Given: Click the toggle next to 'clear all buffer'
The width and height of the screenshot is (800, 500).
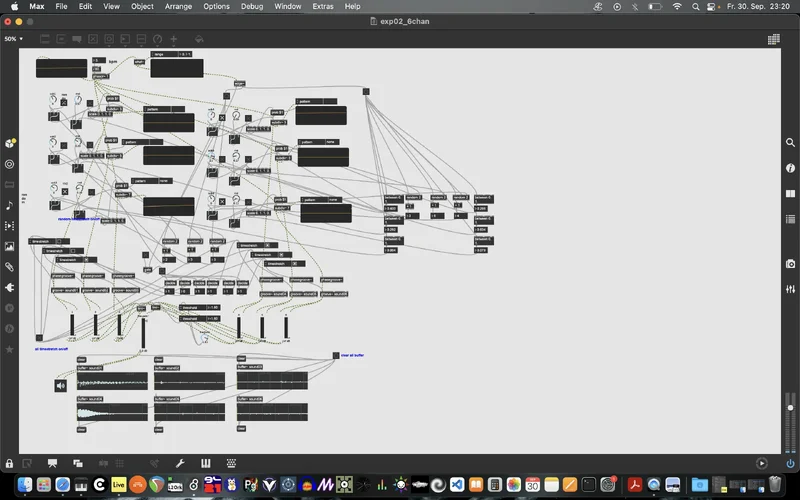Looking at the screenshot, I should 336,355.
